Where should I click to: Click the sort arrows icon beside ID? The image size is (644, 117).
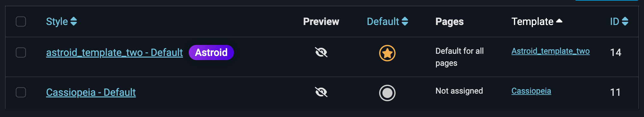(x=625, y=22)
